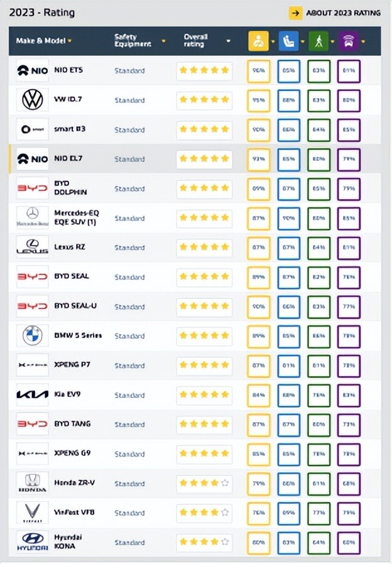Click the yellow Adult Occupant icon

(258, 41)
